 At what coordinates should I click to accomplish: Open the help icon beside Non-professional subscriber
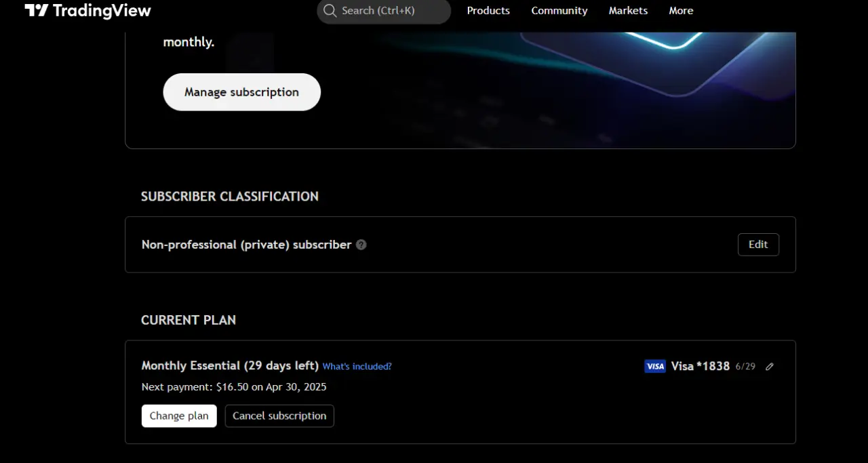361,245
